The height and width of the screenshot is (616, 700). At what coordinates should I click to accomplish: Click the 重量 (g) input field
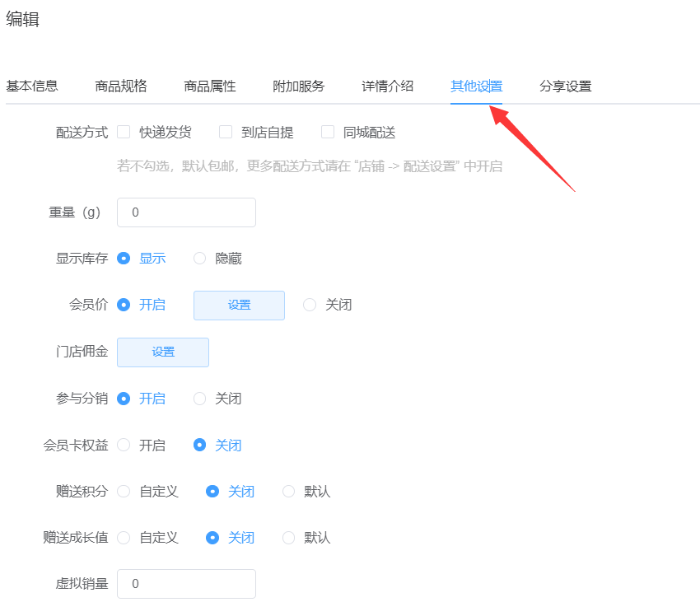pyautogui.click(x=187, y=212)
